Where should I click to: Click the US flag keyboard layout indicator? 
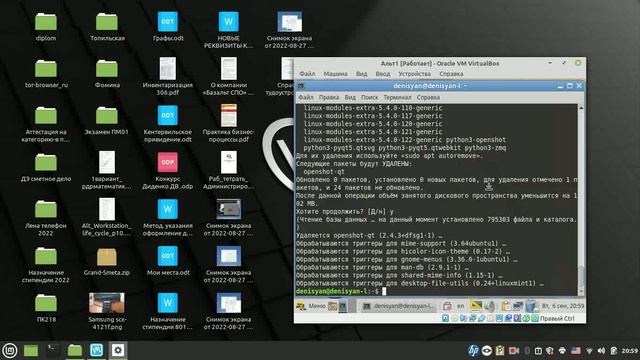(x=576, y=350)
